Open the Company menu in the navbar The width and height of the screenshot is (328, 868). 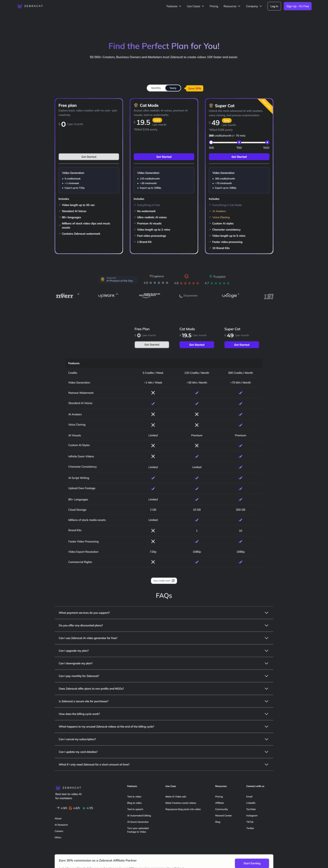(x=253, y=6)
